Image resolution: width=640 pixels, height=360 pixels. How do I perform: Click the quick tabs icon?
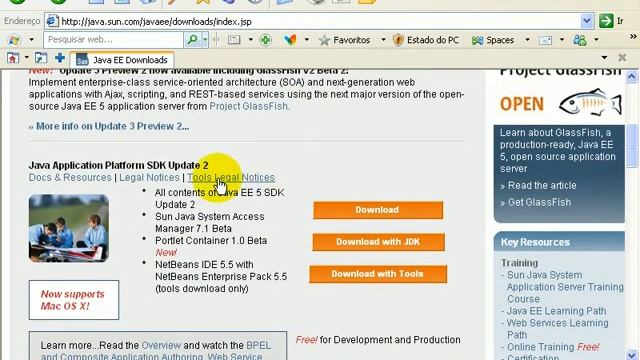40,58
